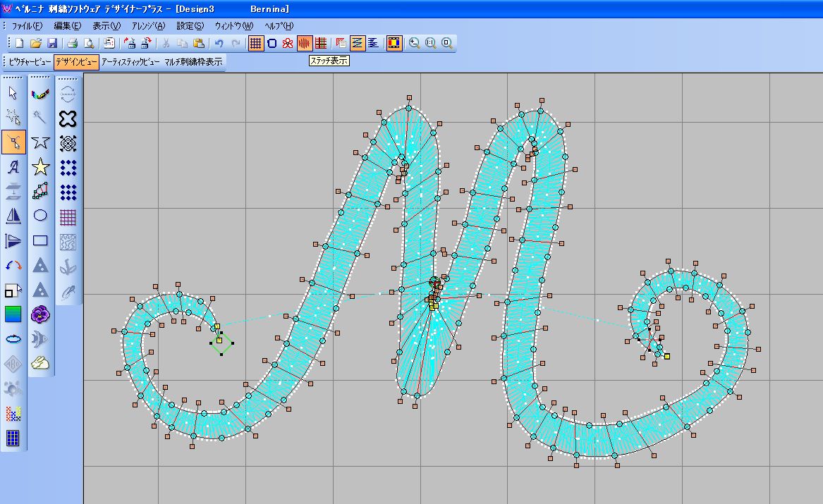Switch to アーティスティックビュー (Artistic View)
Screen dimensions: 823x504
point(130,62)
